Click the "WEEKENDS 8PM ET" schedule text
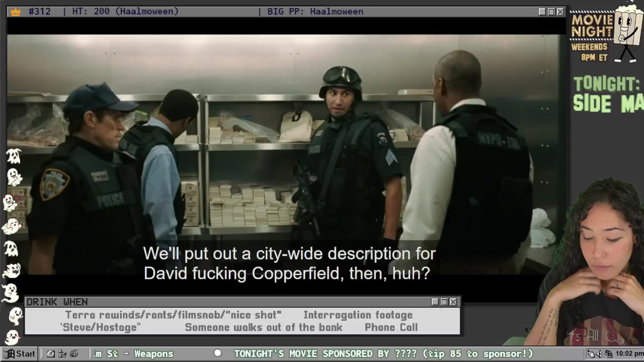This screenshot has width=644, height=362. (589, 52)
